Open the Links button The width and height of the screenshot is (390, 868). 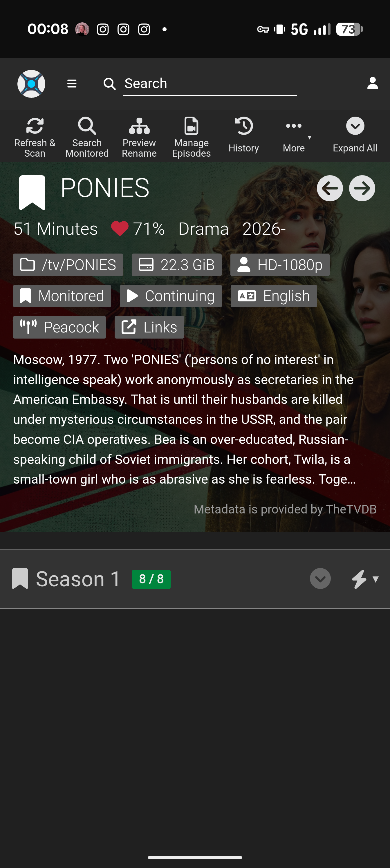(x=149, y=327)
